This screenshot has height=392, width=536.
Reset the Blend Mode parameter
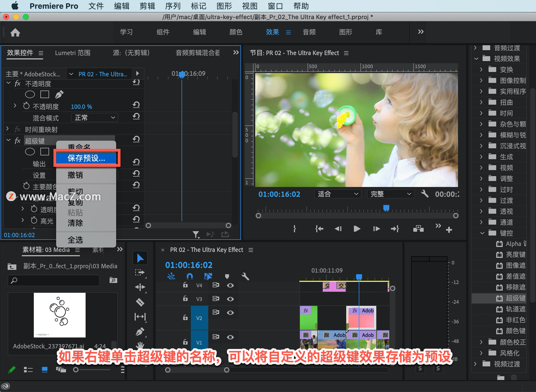pyautogui.click(x=136, y=116)
